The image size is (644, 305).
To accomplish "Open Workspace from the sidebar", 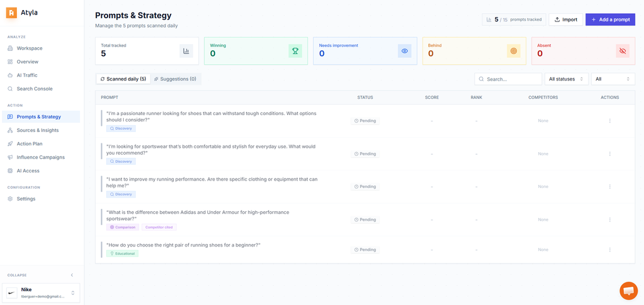I will (x=41, y=48).
